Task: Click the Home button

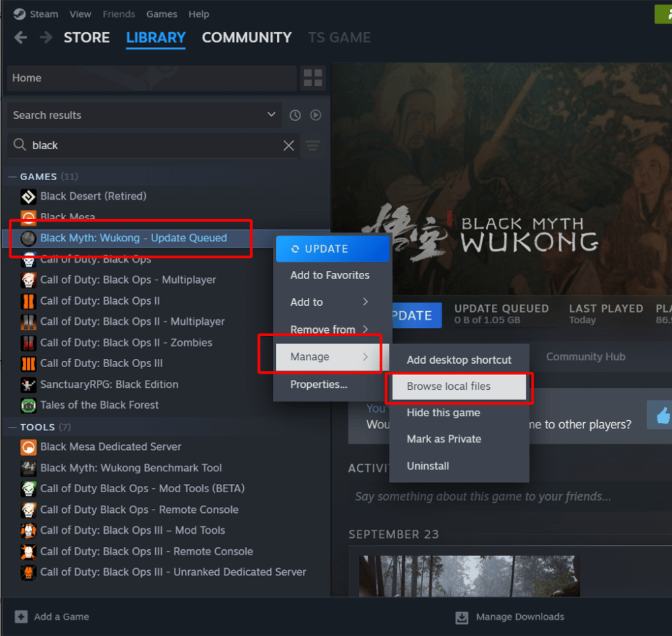Action: pyautogui.click(x=152, y=78)
